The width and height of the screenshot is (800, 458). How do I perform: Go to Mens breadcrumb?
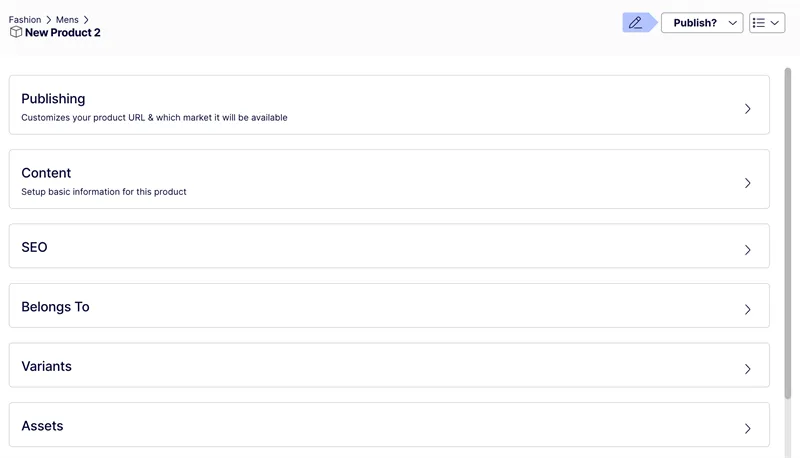click(x=67, y=19)
